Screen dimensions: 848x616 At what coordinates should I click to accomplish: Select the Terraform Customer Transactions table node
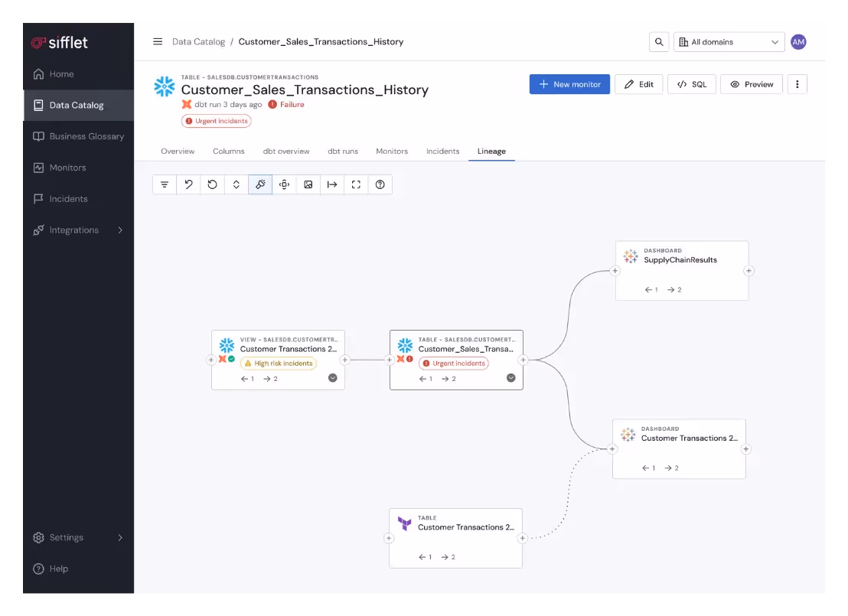(456, 539)
